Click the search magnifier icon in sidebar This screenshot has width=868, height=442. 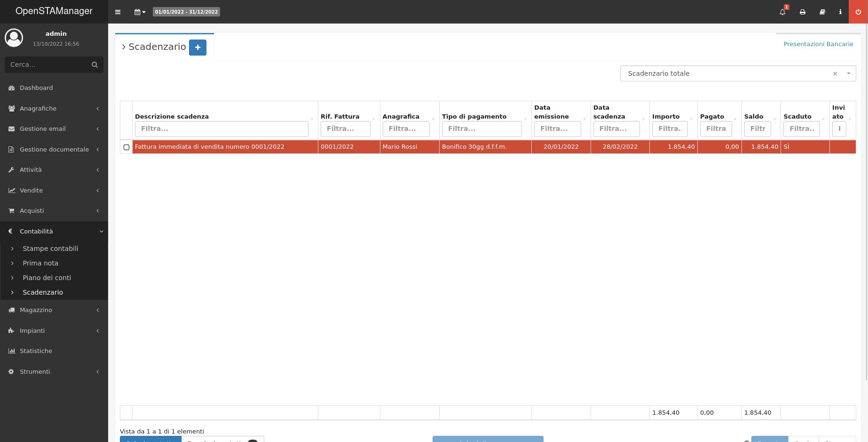click(95, 64)
